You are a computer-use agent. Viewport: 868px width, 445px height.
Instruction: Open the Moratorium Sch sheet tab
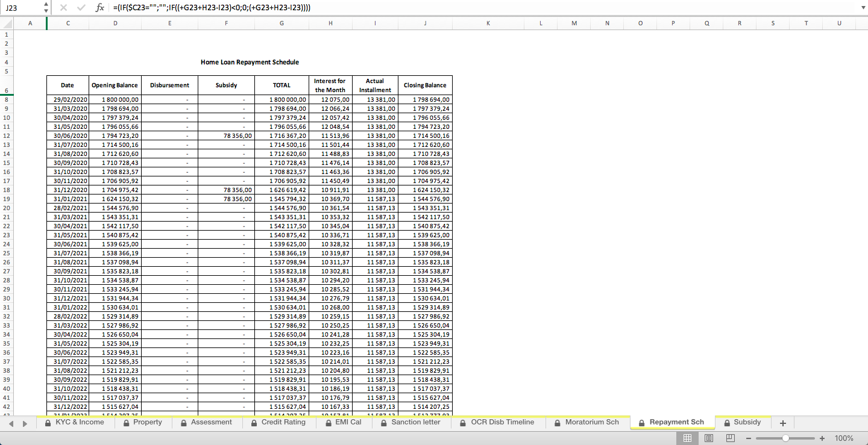587,423
